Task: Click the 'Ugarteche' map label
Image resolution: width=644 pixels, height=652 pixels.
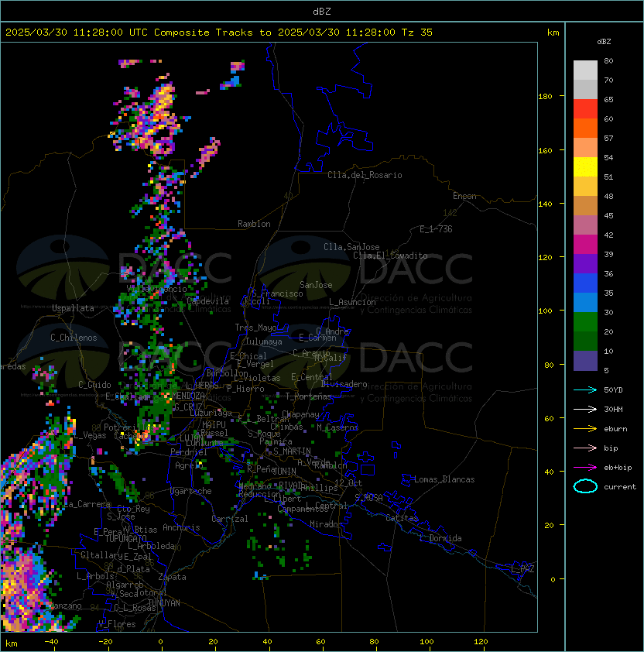Action: [191, 491]
